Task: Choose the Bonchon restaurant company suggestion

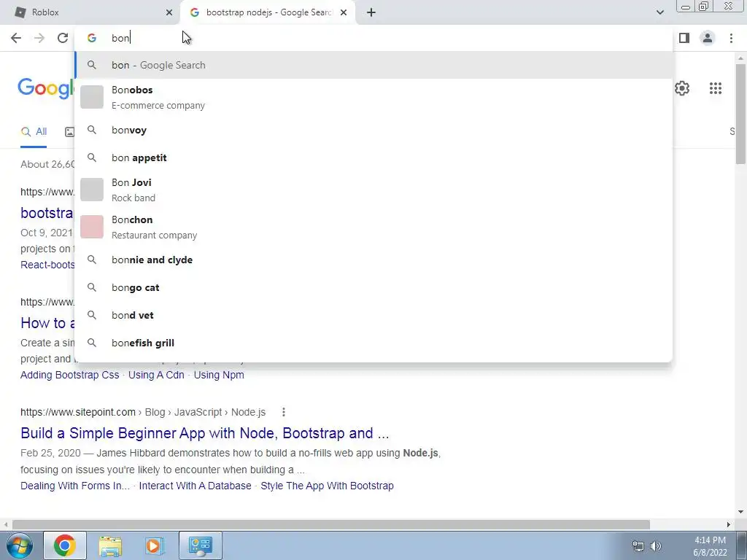Action: tap(373, 227)
